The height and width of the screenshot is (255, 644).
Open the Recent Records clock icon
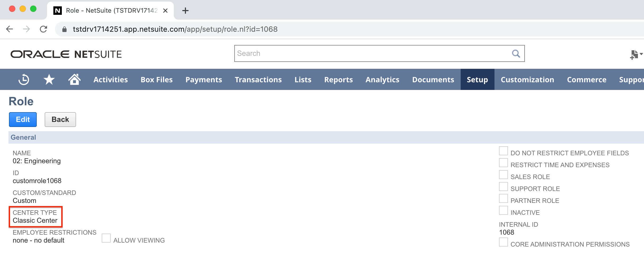pos(24,80)
